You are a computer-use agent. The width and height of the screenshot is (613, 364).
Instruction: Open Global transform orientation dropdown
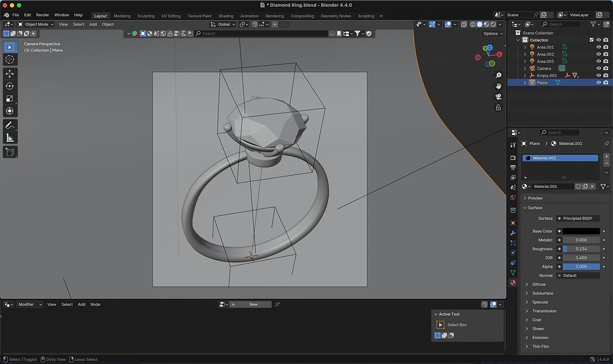coord(223,24)
